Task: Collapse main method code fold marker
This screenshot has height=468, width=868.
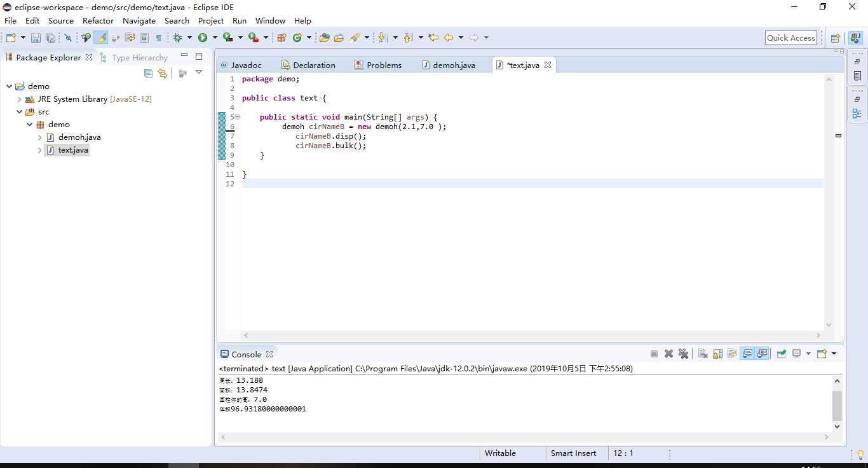Action: (x=237, y=117)
